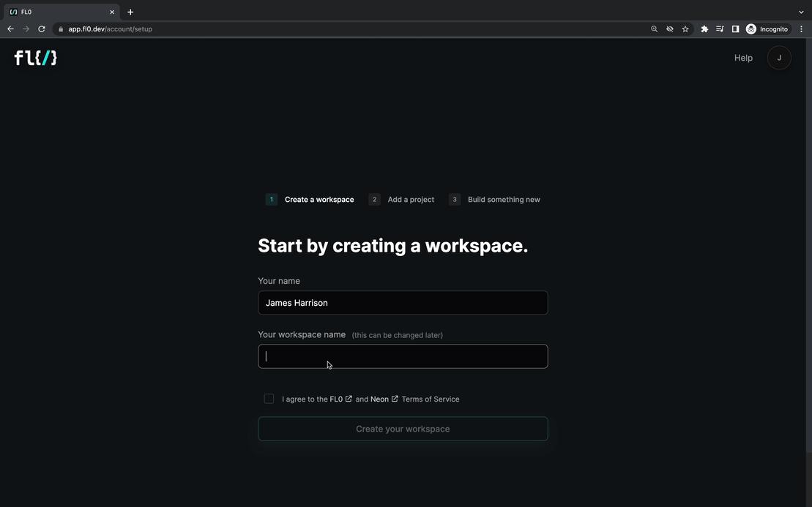Check the Terms of Service agreement checkbox
This screenshot has width=812, height=507.
[x=269, y=398]
